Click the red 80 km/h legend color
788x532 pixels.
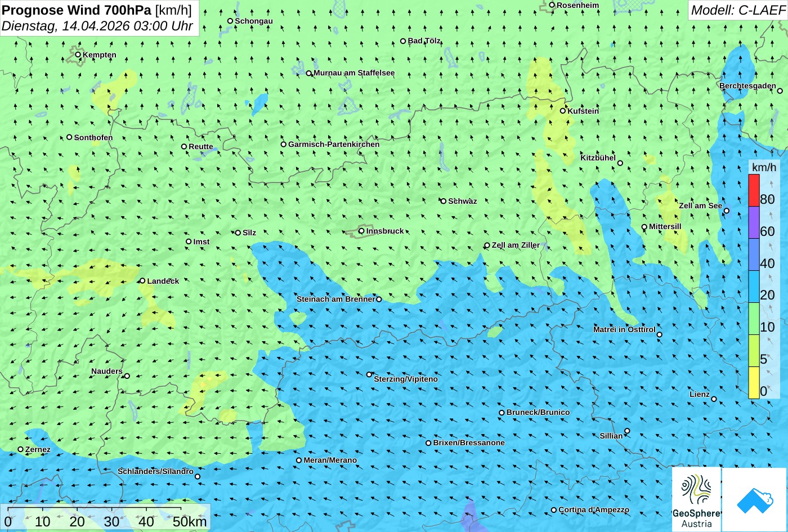[754, 190]
